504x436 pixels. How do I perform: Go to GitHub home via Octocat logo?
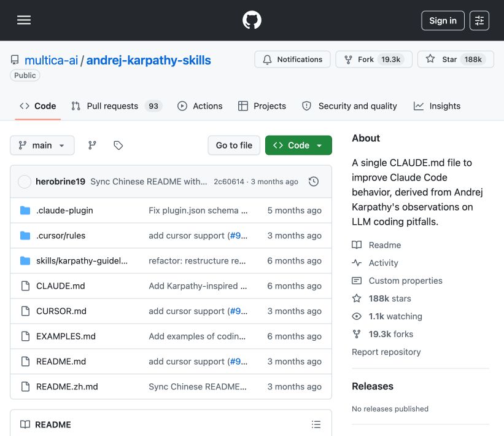coord(252,20)
